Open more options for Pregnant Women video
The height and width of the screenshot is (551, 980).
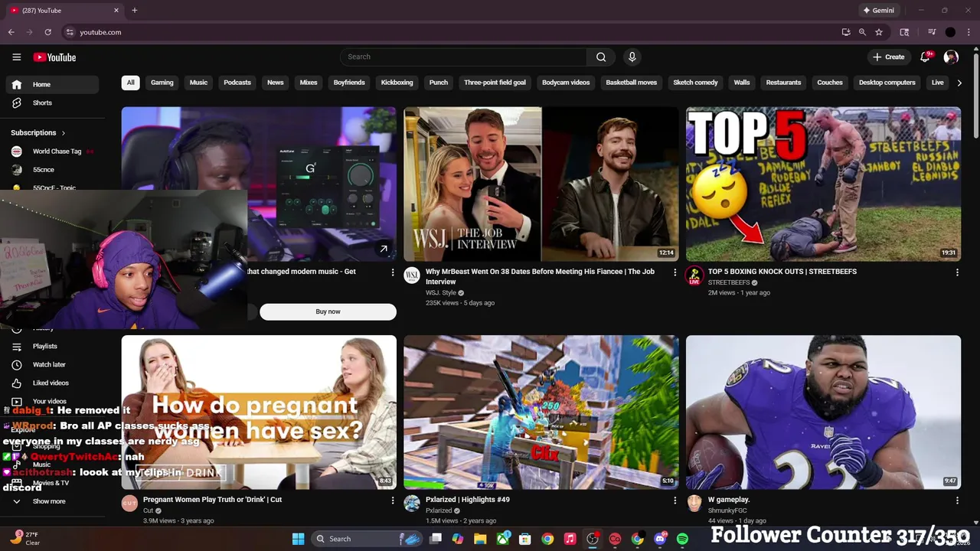[393, 500]
